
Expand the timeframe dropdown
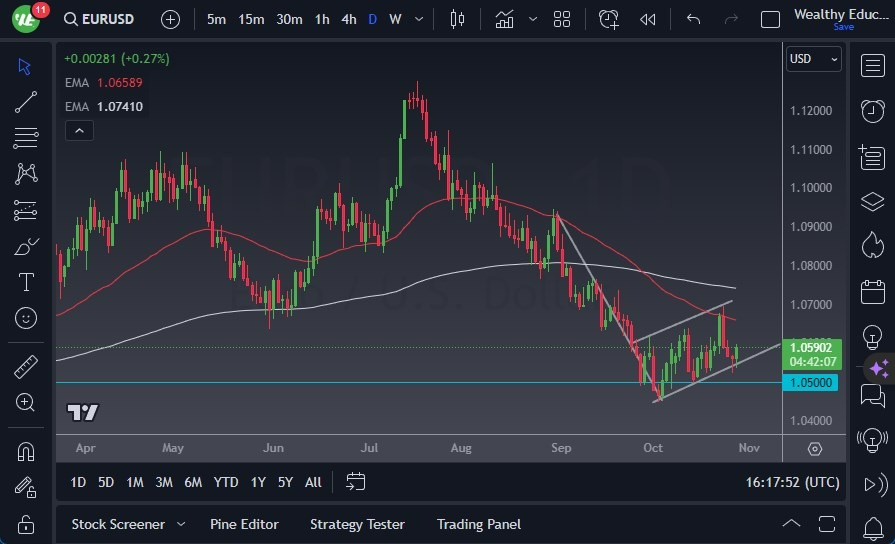pyautogui.click(x=419, y=19)
